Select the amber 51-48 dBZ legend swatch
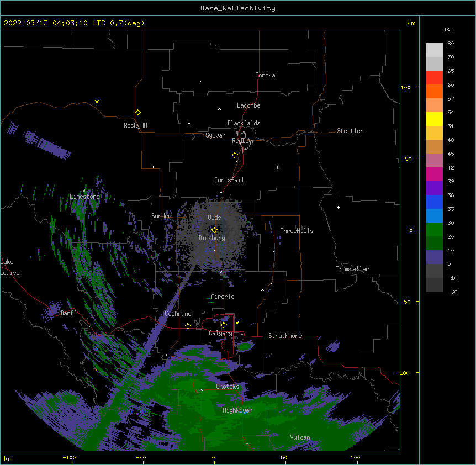This screenshot has width=476, height=465. [x=434, y=133]
